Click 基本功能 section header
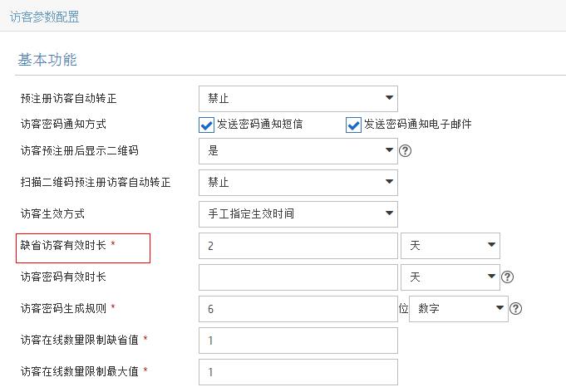Viewport: 566px width, 392px height. tap(47, 60)
